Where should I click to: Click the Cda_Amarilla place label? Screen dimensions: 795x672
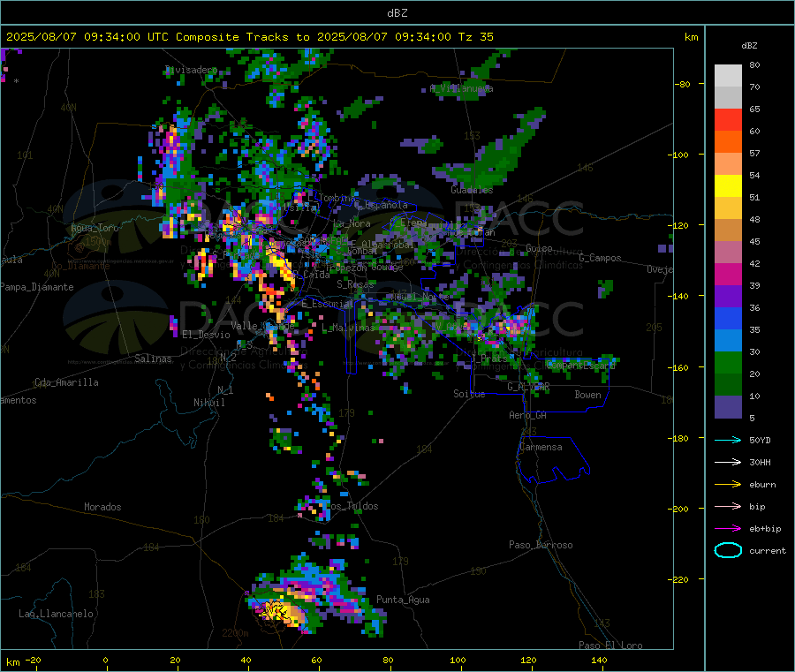[66, 382]
